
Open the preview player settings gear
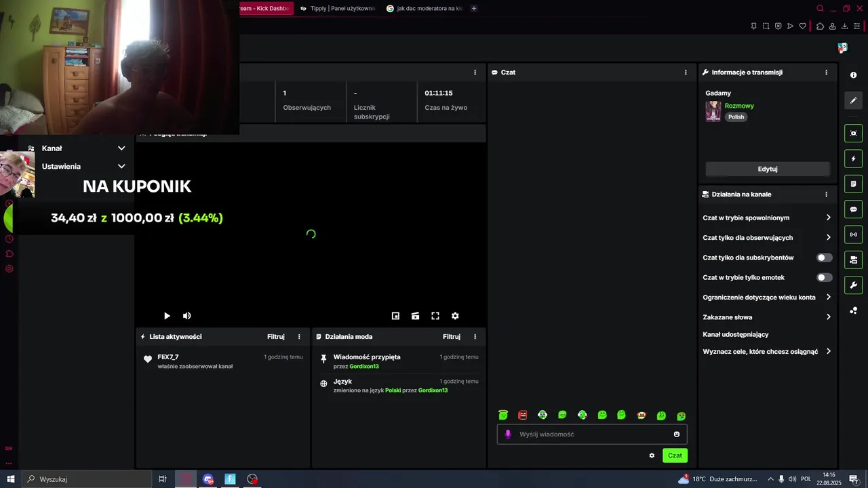(x=455, y=316)
